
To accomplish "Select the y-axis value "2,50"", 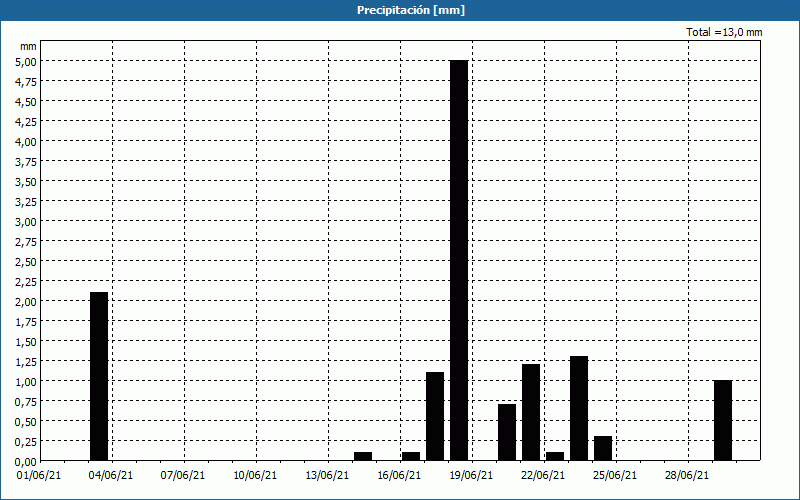I will click(x=26, y=261).
